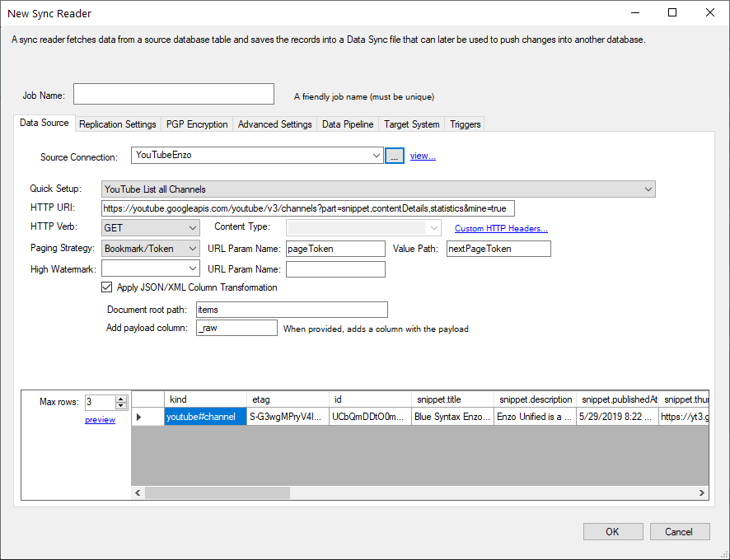Click the snippet.description column header
Viewport: 730px width, 560px height.
click(535, 399)
